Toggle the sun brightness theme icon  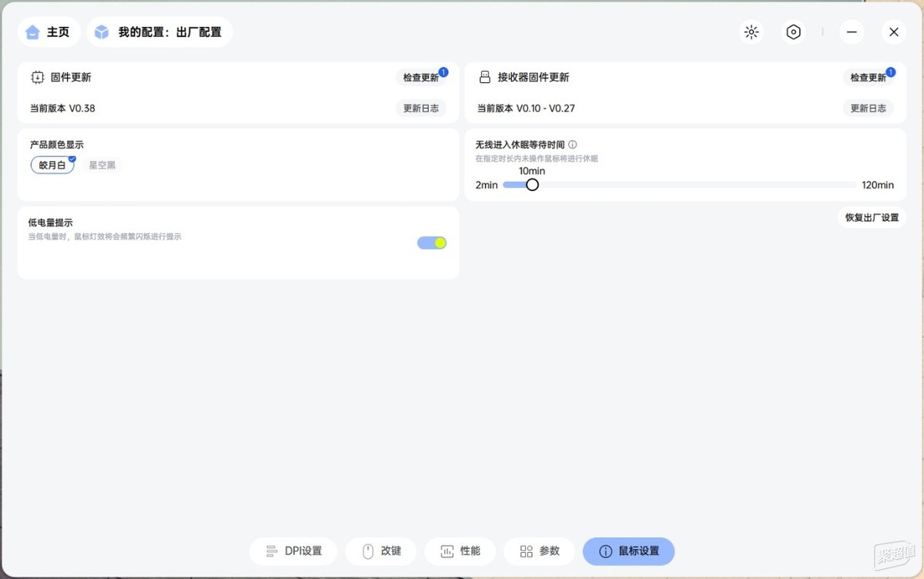[x=752, y=32]
